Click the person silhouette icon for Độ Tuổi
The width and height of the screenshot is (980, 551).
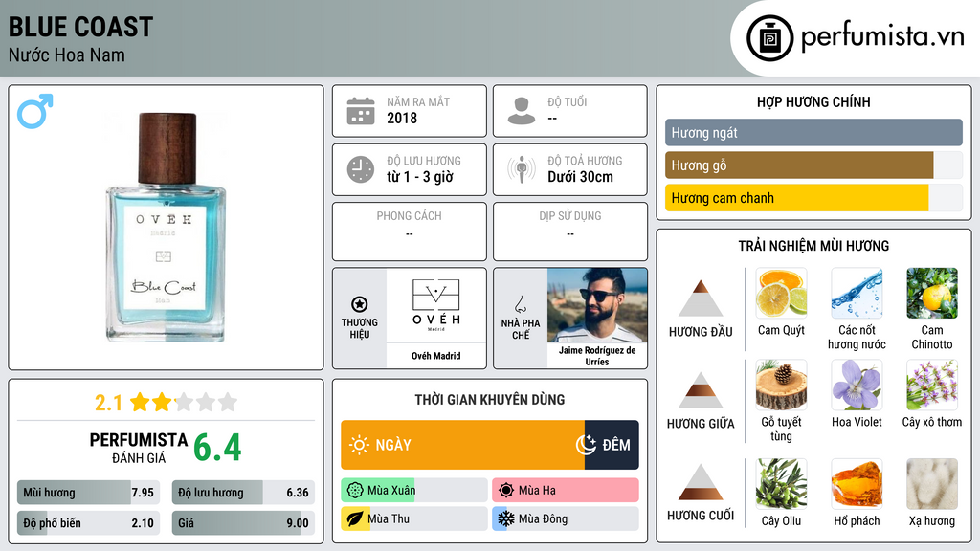coord(522,111)
